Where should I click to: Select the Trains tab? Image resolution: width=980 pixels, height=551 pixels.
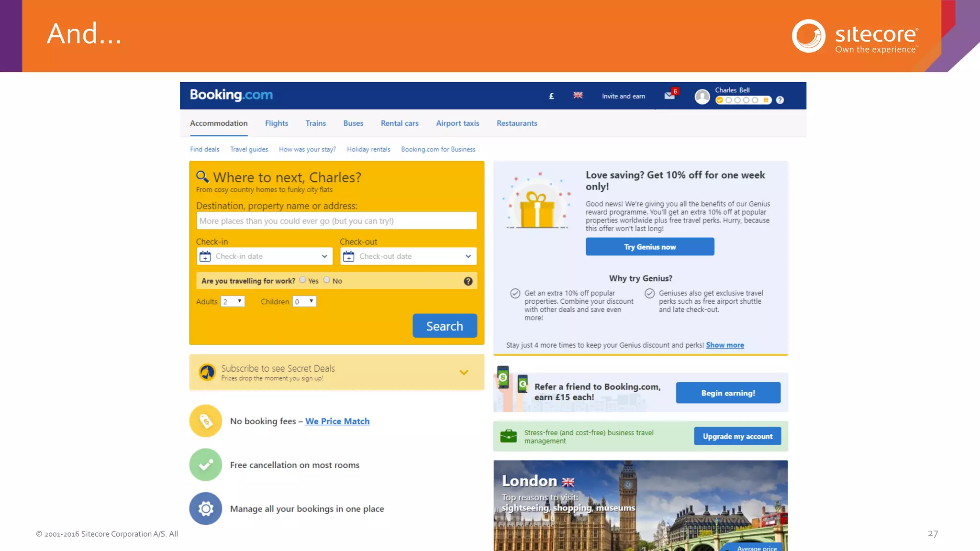point(316,123)
